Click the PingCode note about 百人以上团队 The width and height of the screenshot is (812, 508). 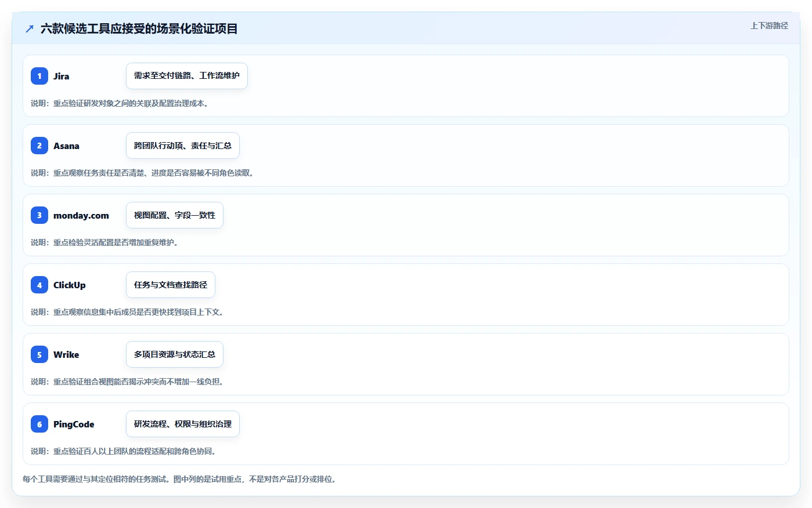(124, 451)
